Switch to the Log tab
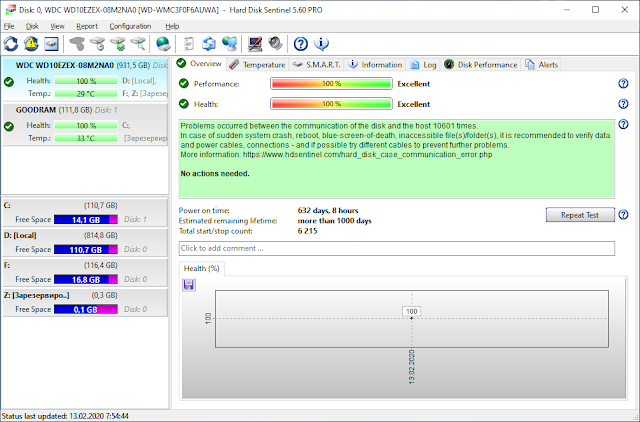Viewport: 640px width, 422px height. 423,64
